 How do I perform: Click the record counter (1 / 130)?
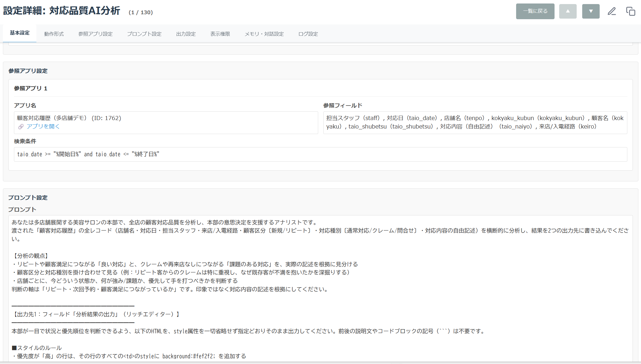[x=141, y=12]
